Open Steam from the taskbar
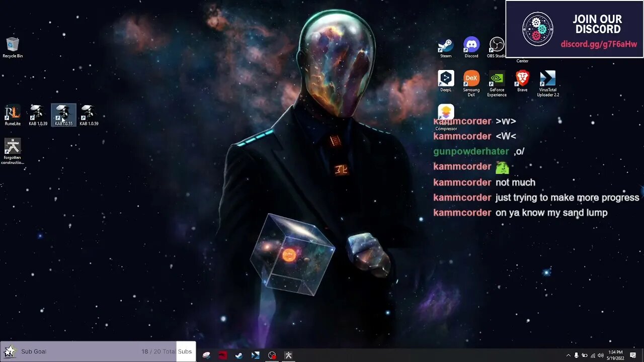 pyautogui.click(x=239, y=355)
